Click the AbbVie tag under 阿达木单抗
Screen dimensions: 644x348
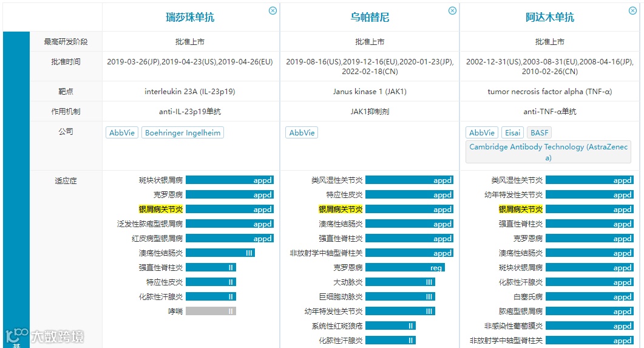[x=482, y=133]
